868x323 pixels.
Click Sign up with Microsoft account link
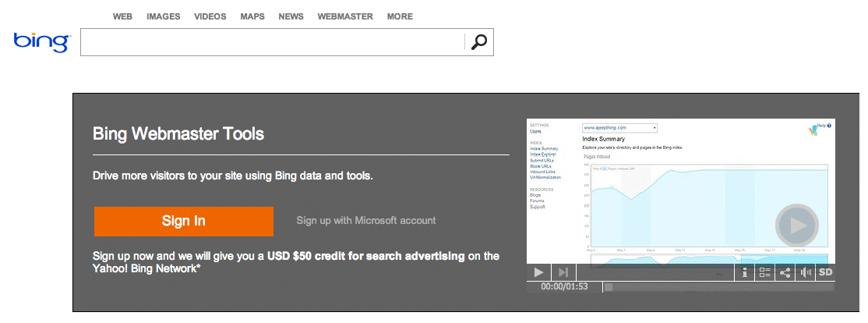click(366, 221)
